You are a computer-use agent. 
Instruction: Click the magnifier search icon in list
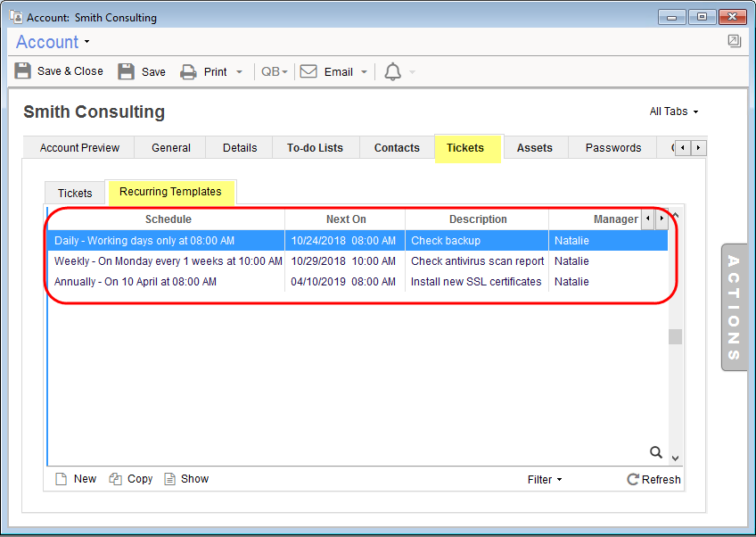(655, 453)
